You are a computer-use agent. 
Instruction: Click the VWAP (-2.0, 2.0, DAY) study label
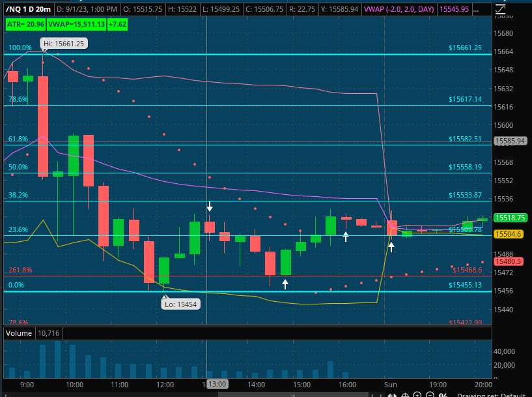(x=399, y=10)
